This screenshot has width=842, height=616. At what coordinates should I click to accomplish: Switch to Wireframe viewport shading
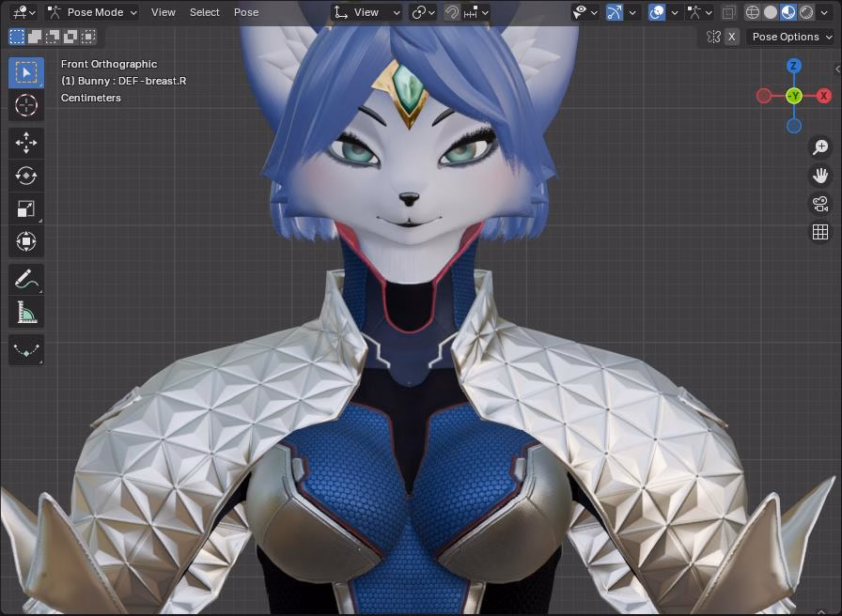pos(753,12)
